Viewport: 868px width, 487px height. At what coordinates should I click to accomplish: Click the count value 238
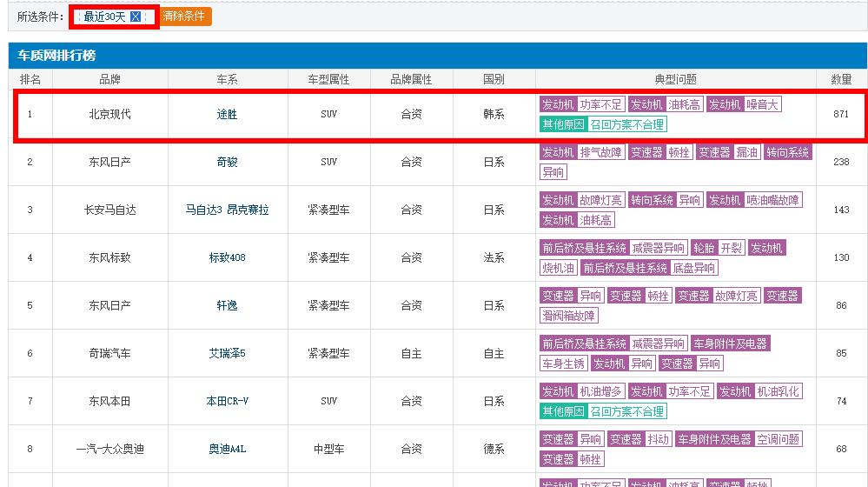[x=841, y=162]
